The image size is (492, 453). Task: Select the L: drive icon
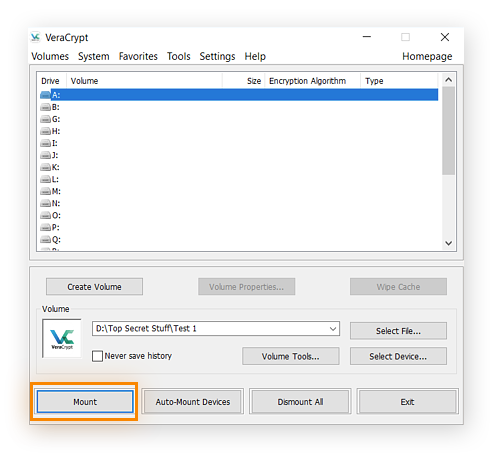click(45, 179)
